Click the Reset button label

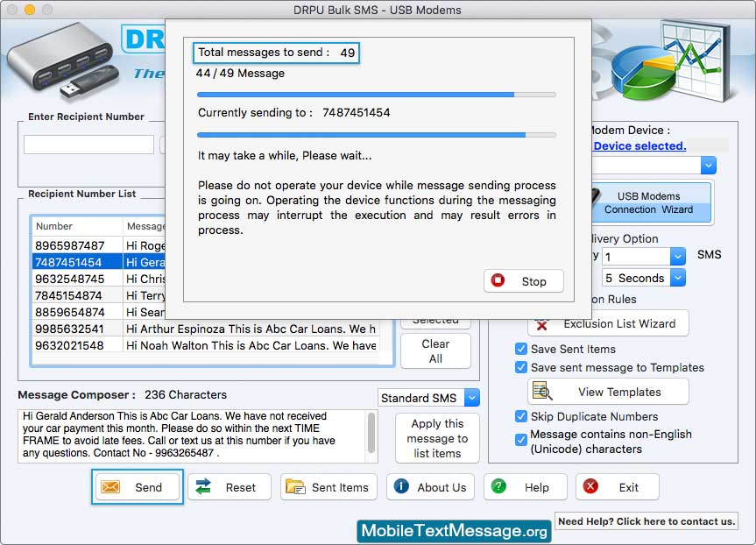tap(241, 487)
